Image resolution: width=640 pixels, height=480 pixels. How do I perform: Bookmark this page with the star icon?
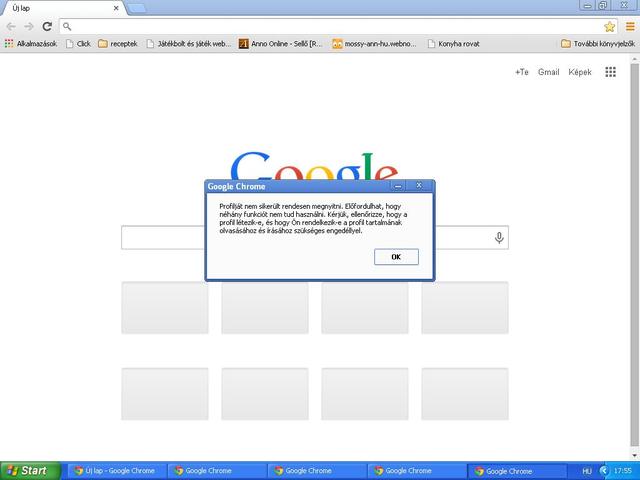(609, 27)
